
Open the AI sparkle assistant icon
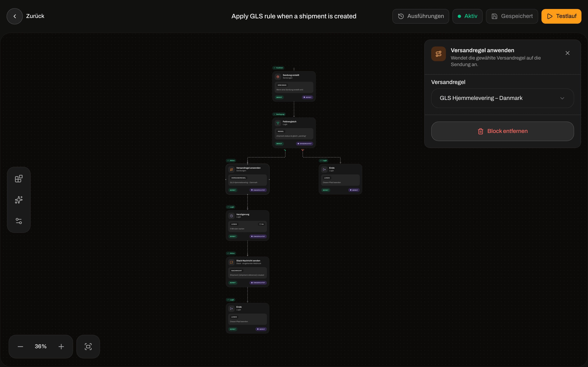click(19, 200)
